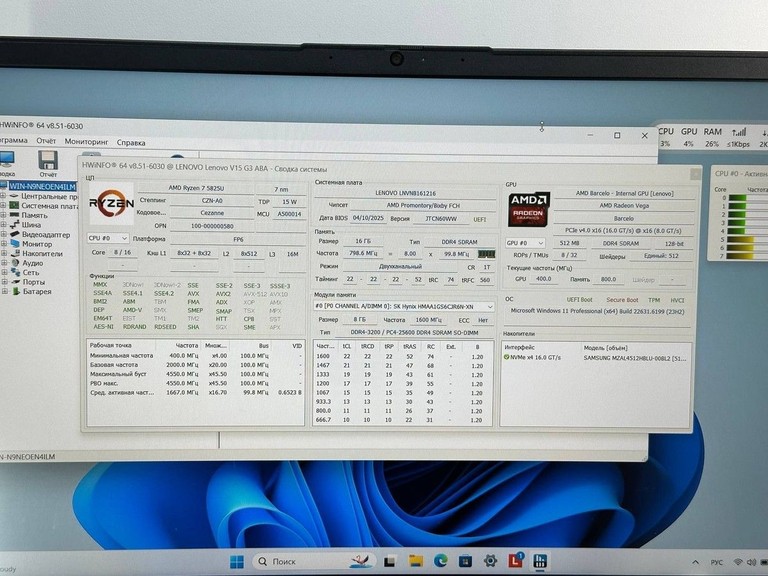This screenshot has width=768, height=576.
Task: Close the Сводка системы summary window
Action: (x=696, y=174)
